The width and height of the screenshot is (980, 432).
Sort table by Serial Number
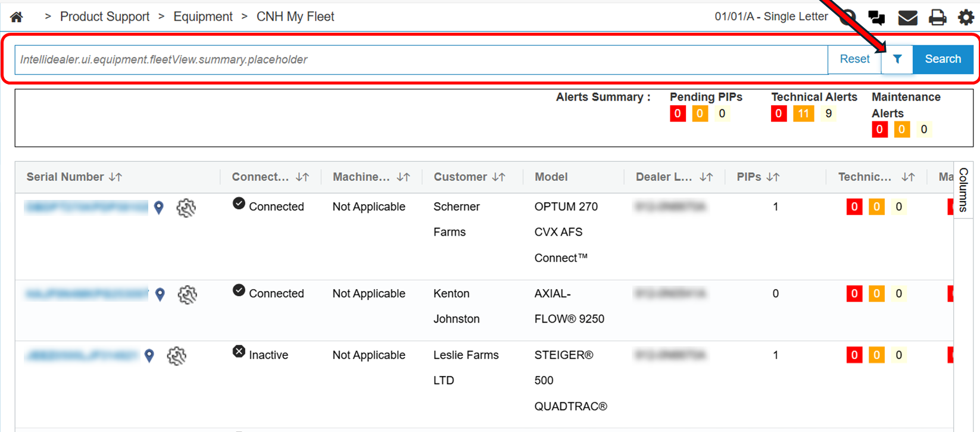point(116,177)
